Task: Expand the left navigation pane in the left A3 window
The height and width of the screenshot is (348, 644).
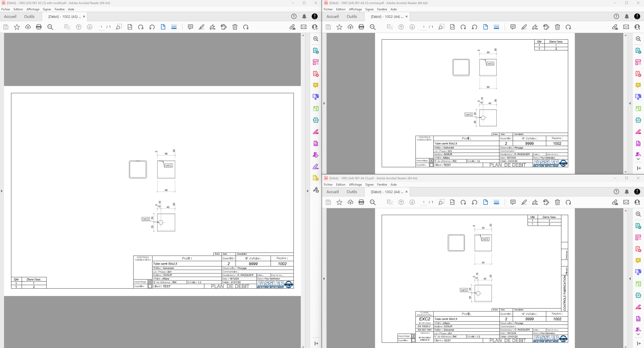Action: [x=2, y=191]
